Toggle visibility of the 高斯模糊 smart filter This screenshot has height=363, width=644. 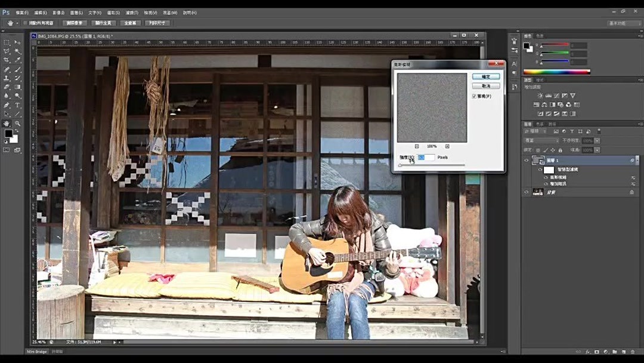[x=546, y=177]
